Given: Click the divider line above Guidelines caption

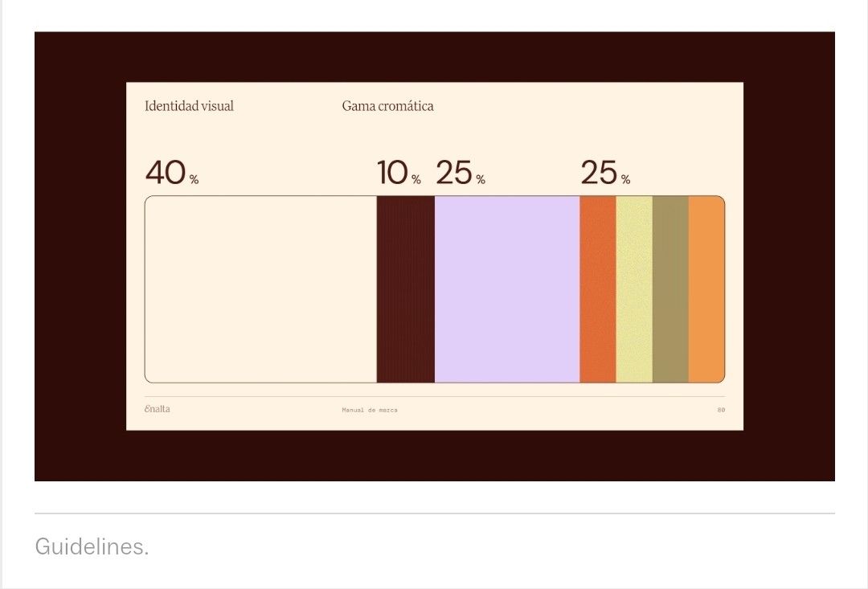Looking at the screenshot, I should (x=434, y=513).
